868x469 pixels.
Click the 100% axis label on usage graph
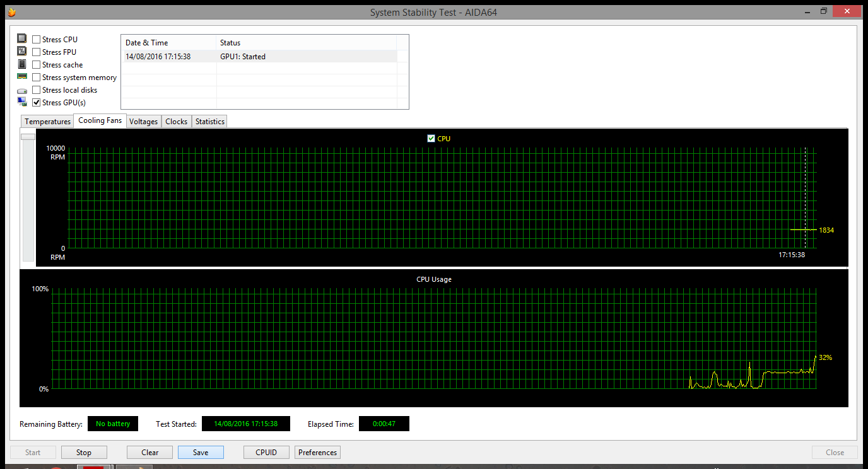40,289
